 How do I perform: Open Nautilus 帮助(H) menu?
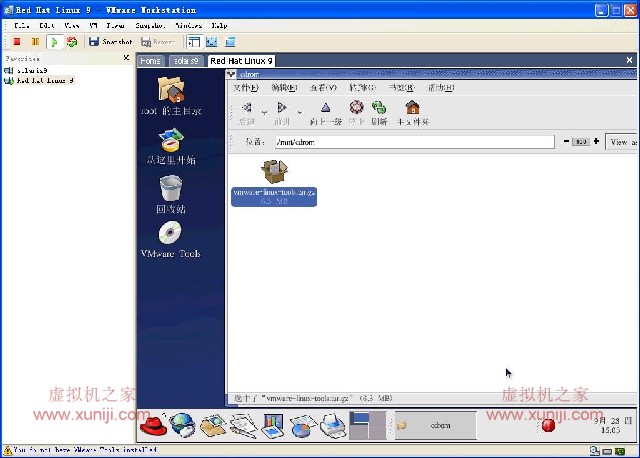tap(441, 87)
